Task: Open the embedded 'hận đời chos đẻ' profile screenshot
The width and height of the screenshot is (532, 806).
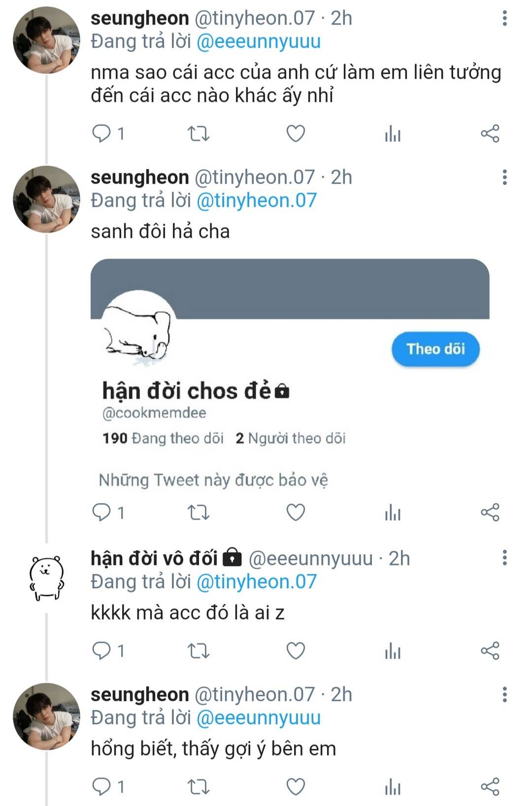Action: [x=290, y=374]
